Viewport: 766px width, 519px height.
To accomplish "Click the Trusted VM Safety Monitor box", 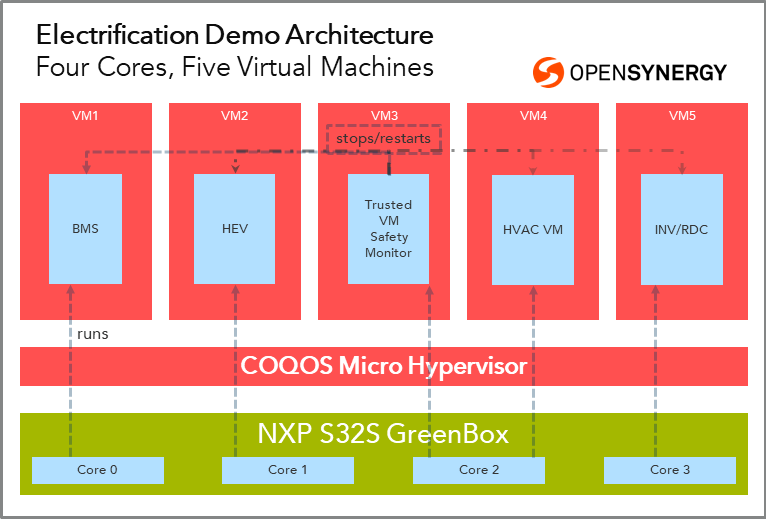I will tap(388, 228).
